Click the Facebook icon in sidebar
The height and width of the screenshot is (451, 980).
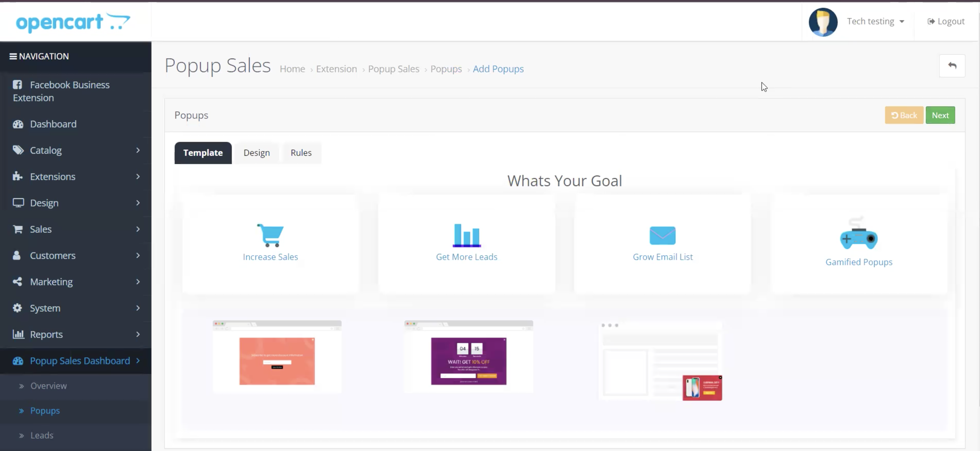coord(17,85)
